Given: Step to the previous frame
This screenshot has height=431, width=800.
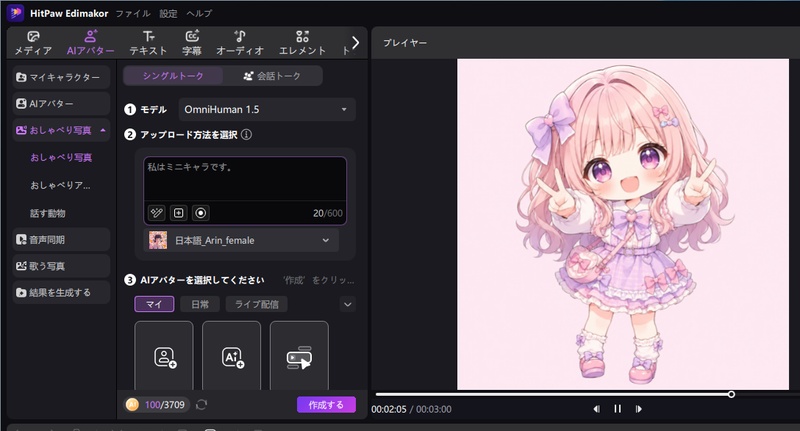Looking at the screenshot, I should (x=596, y=409).
